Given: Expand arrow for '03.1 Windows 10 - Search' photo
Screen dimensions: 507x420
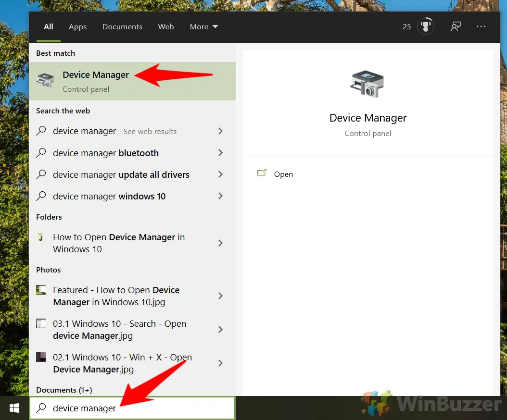Looking at the screenshot, I should 220,330.
